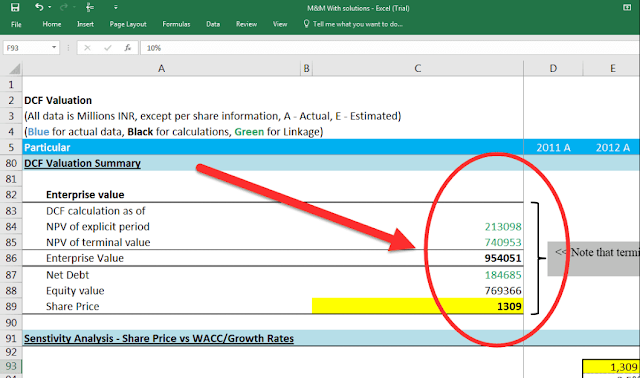The width and height of the screenshot is (640, 378).
Task: Select column C header
Action: (x=418, y=68)
